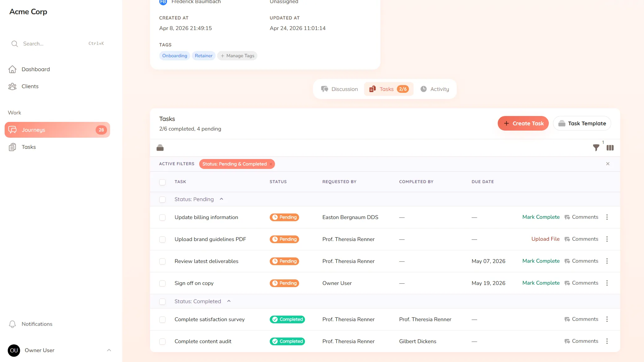Screen dimensions: 644x362
Task: Mark Complete the Sign off on copy task
Action: (541, 283)
